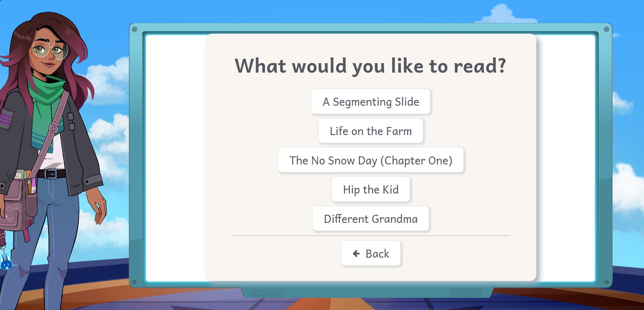The height and width of the screenshot is (310, 644).
Task: Open the story "A Segmenting Slide"
Action: 371,102
